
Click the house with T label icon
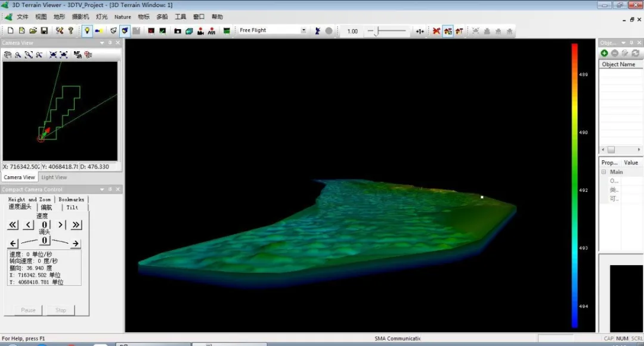point(459,31)
